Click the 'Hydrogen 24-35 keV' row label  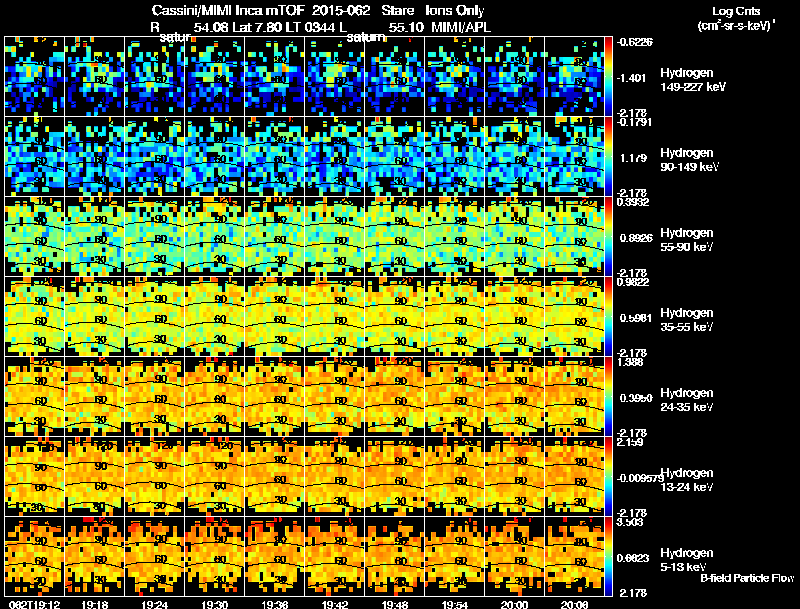coord(687,400)
